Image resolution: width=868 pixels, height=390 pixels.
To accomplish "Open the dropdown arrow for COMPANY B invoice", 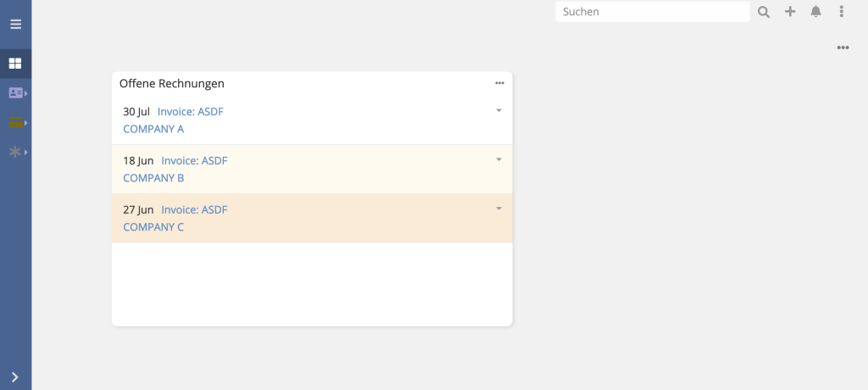I will 498,159.
